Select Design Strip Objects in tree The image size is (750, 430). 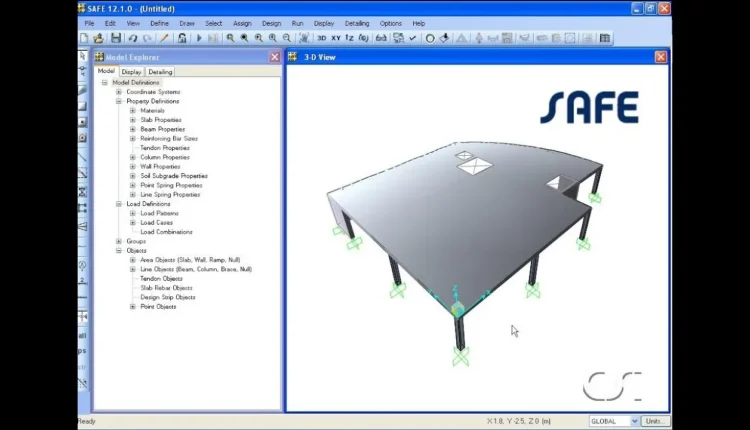point(167,297)
